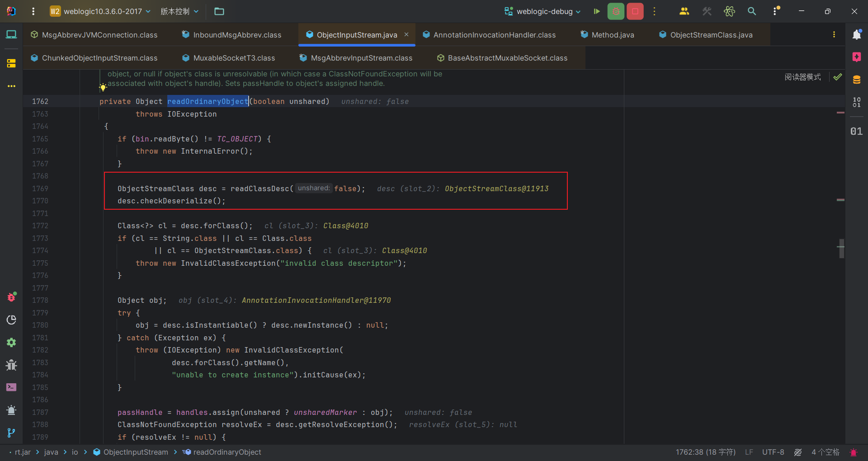Open the Terminal tool window
Image resolution: width=868 pixels, height=461 pixels.
pos(11,387)
